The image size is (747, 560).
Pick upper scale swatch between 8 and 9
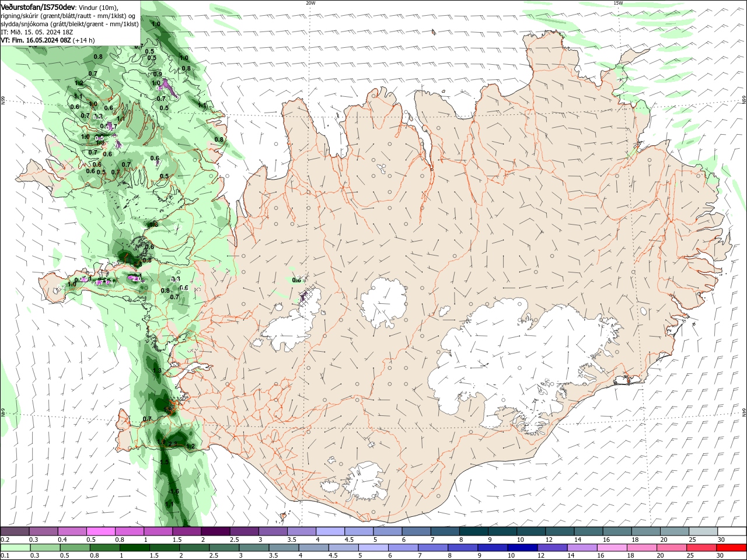[x=474, y=531]
